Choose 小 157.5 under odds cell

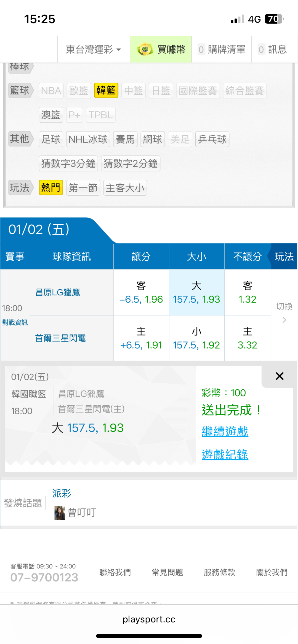pos(196,338)
